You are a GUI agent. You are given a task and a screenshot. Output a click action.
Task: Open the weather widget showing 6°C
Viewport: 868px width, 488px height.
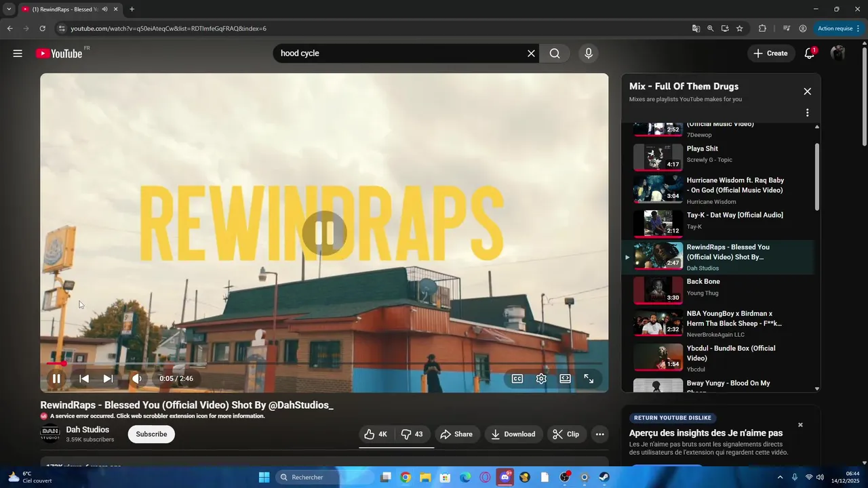(x=29, y=477)
